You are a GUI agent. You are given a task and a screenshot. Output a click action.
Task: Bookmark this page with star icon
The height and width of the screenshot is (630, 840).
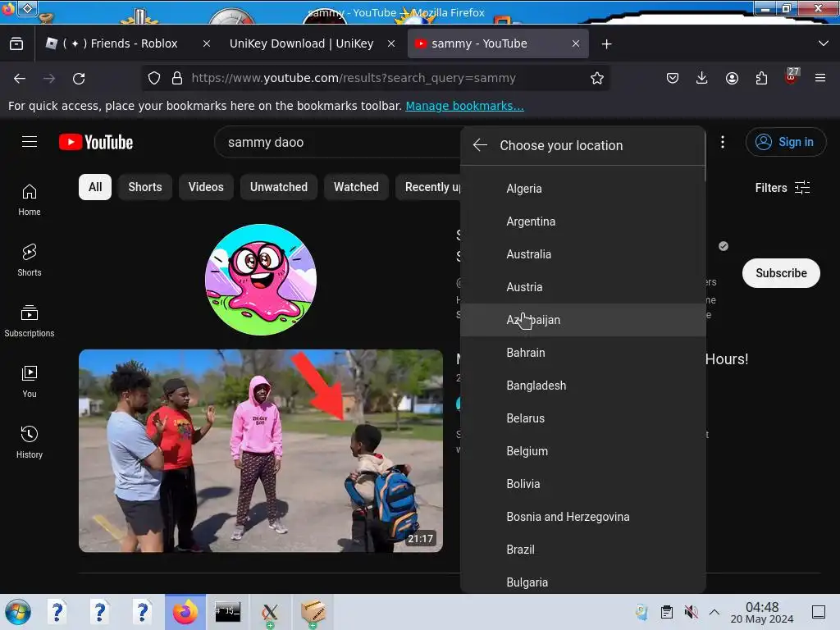point(597,78)
